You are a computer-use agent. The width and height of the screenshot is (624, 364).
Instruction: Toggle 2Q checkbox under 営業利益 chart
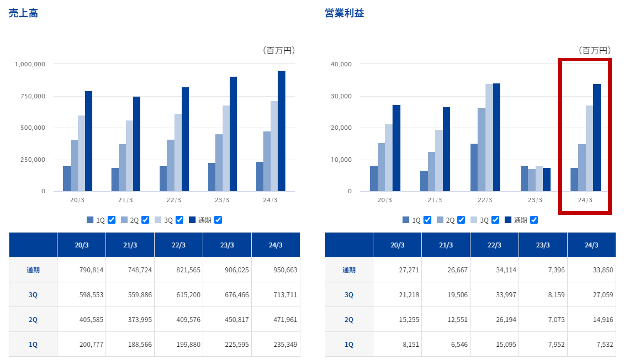pos(461,220)
